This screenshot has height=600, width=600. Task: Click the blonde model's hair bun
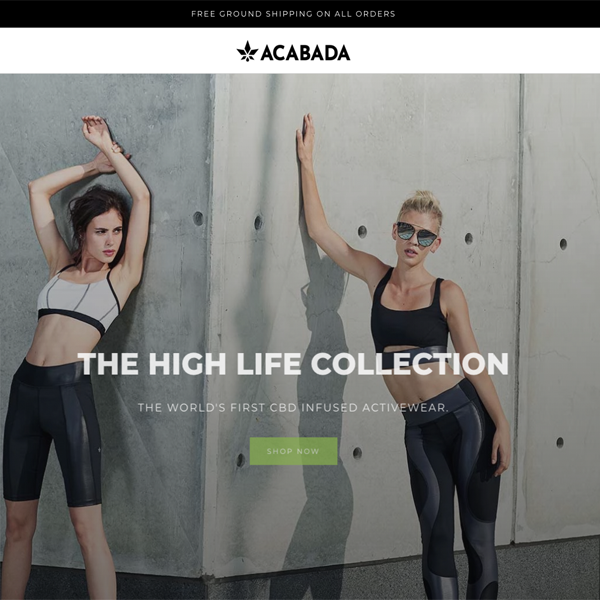click(423, 199)
